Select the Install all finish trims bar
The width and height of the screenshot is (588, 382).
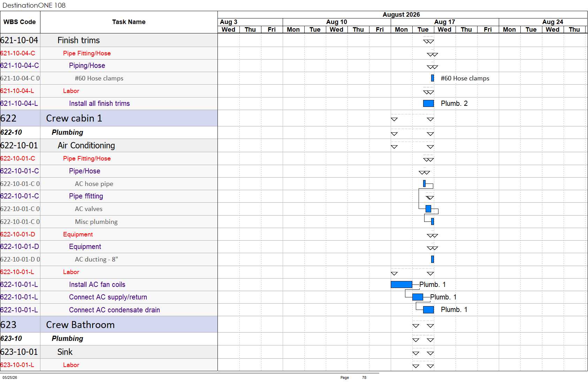click(428, 103)
